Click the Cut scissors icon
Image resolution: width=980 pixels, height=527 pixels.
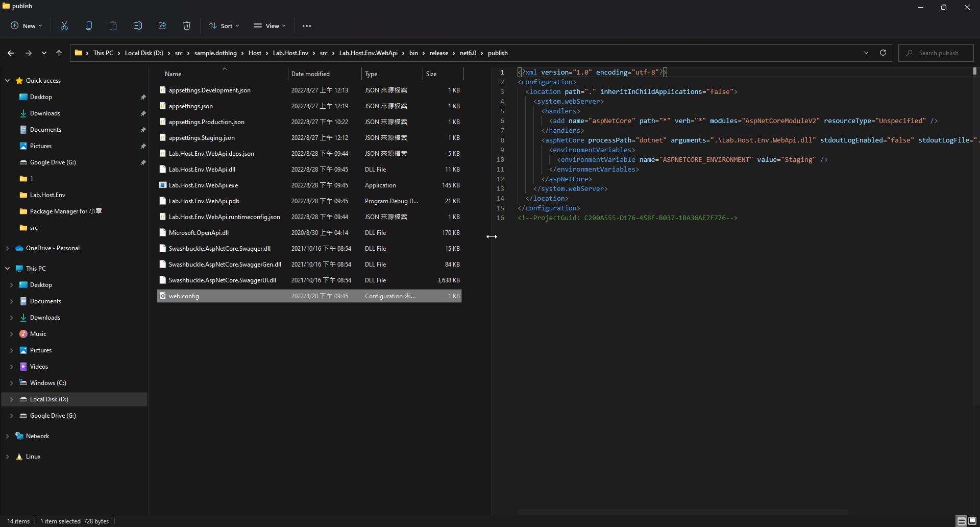[x=64, y=26]
